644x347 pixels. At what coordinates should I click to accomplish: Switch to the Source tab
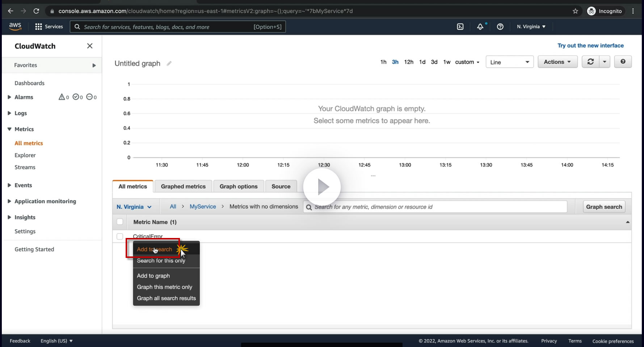(281, 187)
